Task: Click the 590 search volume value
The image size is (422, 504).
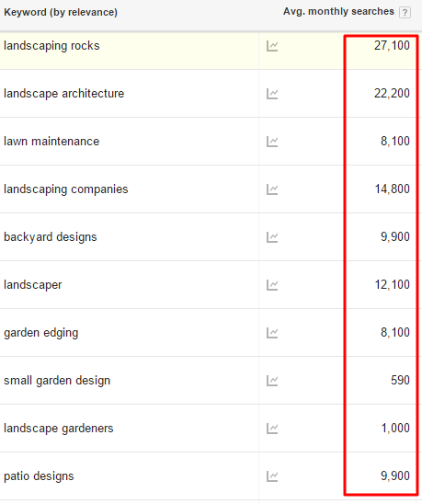Action: (400, 380)
